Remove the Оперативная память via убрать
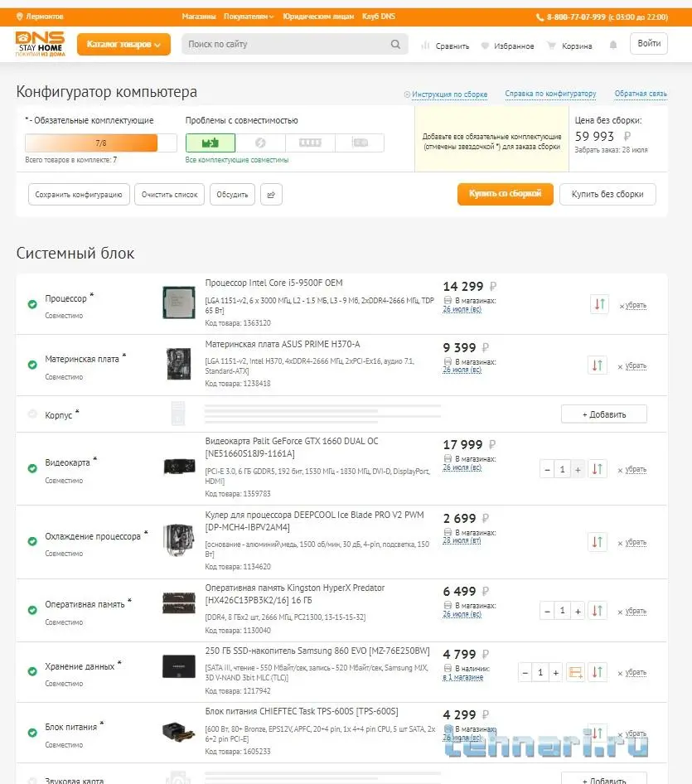The width and height of the screenshot is (692, 784). pyautogui.click(x=632, y=612)
